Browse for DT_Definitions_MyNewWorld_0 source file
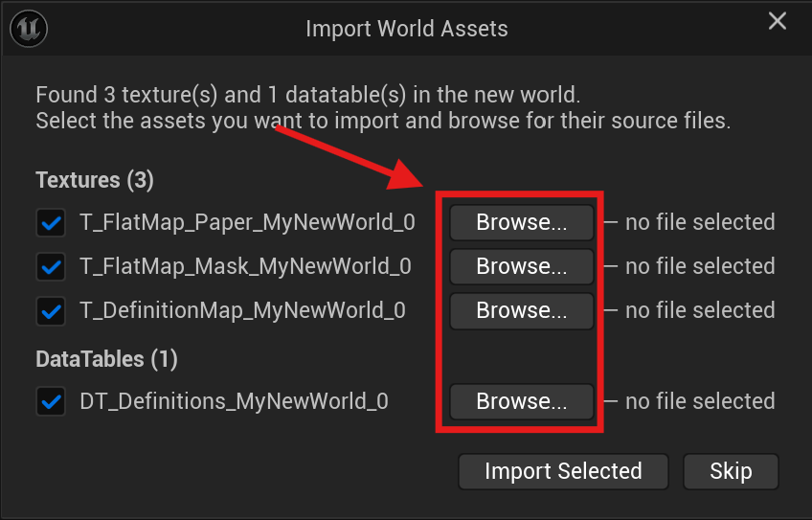This screenshot has width=812, height=520. tap(522, 401)
